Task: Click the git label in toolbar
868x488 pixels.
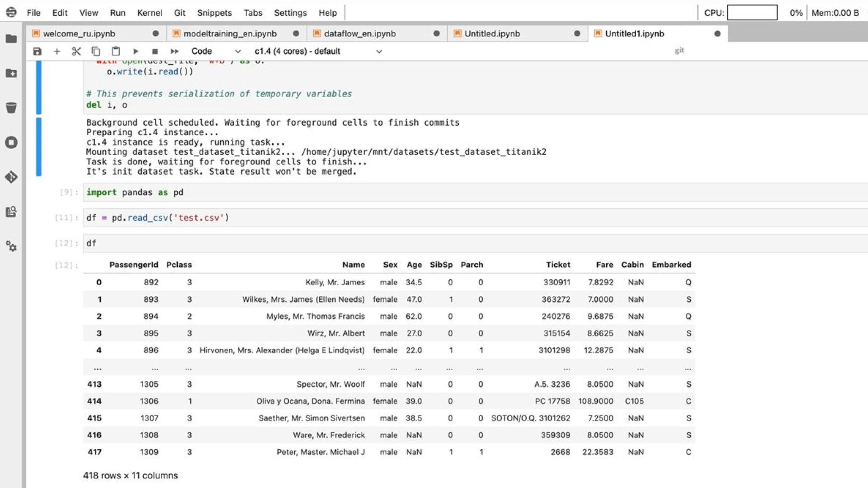Action: coord(679,50)
